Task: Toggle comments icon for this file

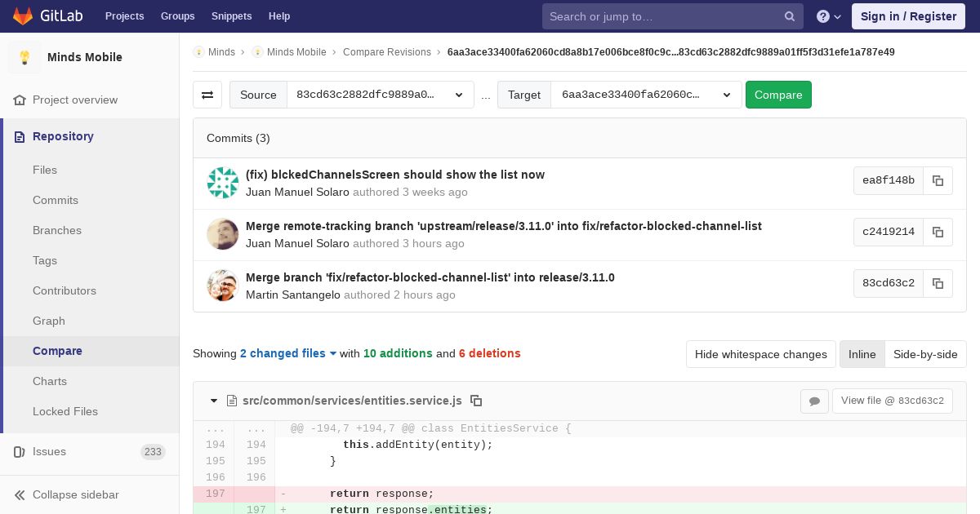Action: (814, 401)
